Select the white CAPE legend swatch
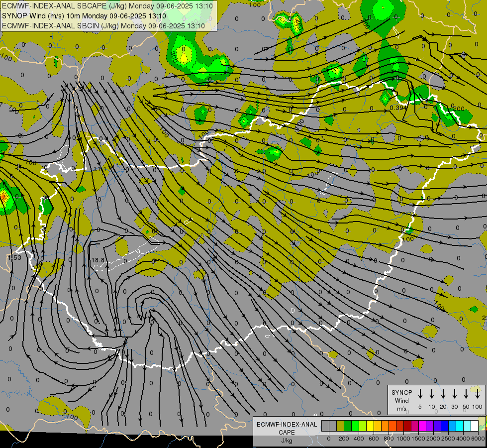487x448 pixels. 474,426
